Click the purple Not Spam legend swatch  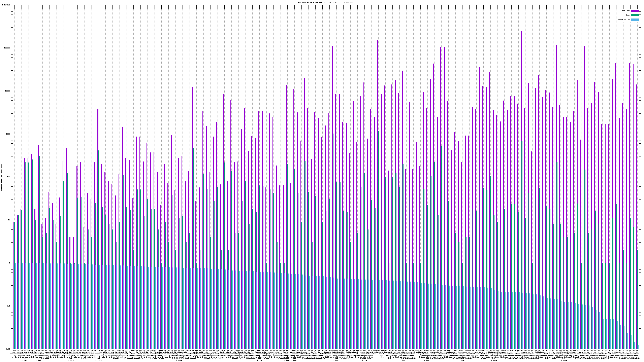pyautogui.click(x=635, y=11)
